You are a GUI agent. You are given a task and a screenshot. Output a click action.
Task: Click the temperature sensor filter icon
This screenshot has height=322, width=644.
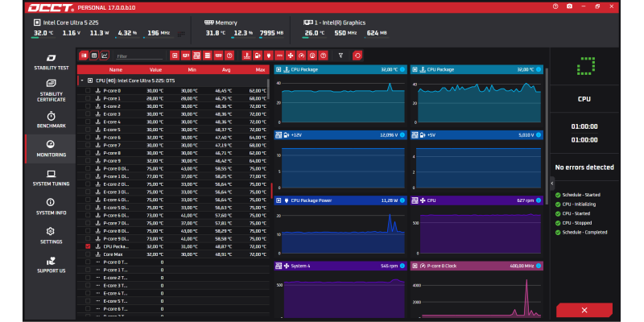246,55
